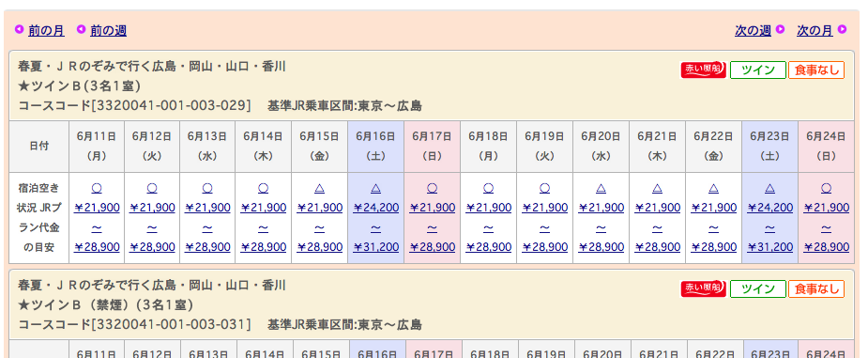Viewport: 868px width, 358px height.
Task: Click the 6月18日(月) date header in the first table
Action: [489, 147]
